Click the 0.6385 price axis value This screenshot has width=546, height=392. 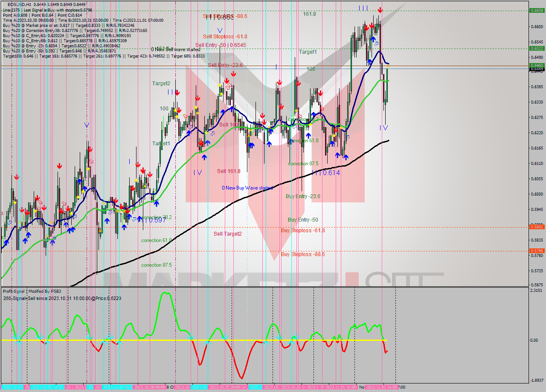point(536,87)
